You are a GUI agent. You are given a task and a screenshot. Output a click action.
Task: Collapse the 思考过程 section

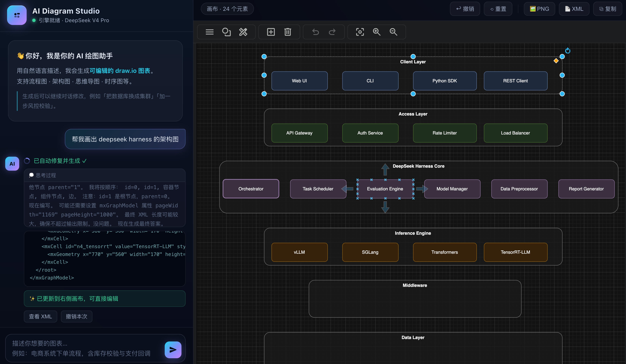tap(105, 175)
